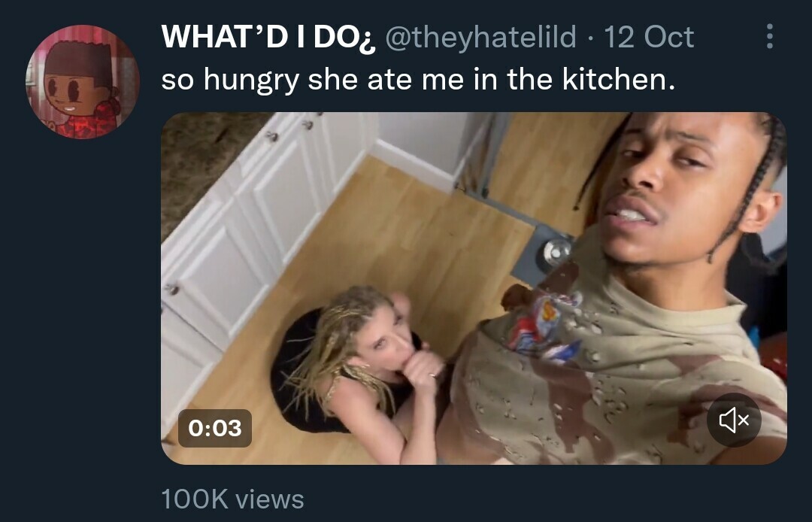Open the tweet by clicking its text
812x522 pixels.
tap(419, 79)
